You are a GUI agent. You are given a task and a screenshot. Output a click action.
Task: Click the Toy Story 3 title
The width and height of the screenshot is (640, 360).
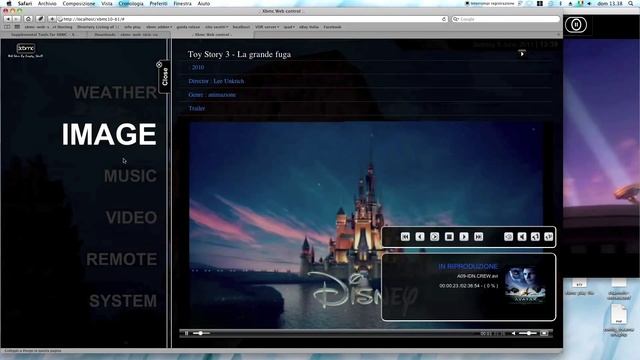[x=239, y=54]
